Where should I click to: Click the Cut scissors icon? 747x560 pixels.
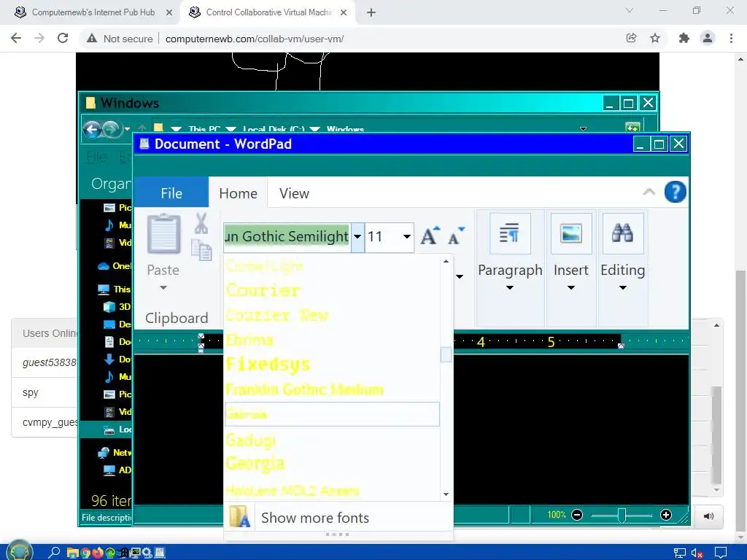[201, 223]
